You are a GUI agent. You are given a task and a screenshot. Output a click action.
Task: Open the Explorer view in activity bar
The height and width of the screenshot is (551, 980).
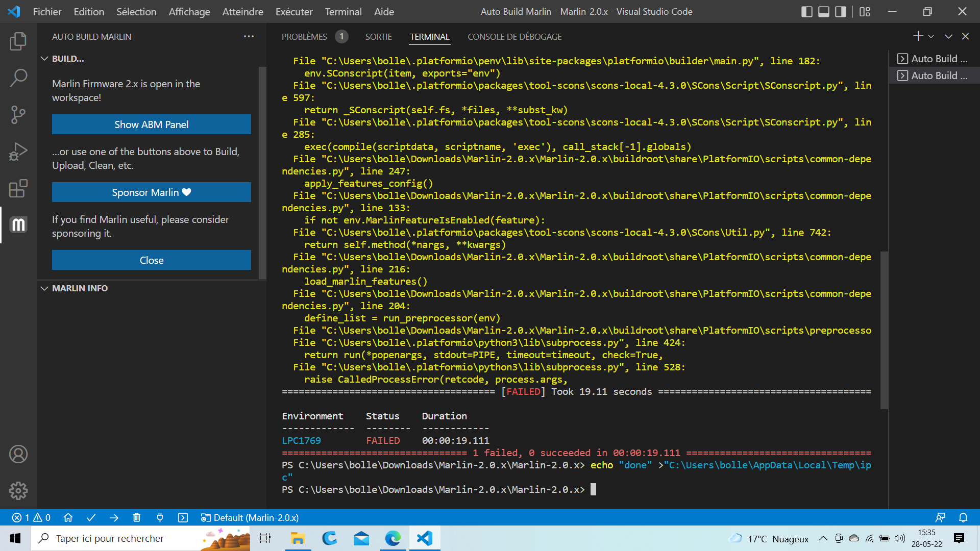click(18, 41)
